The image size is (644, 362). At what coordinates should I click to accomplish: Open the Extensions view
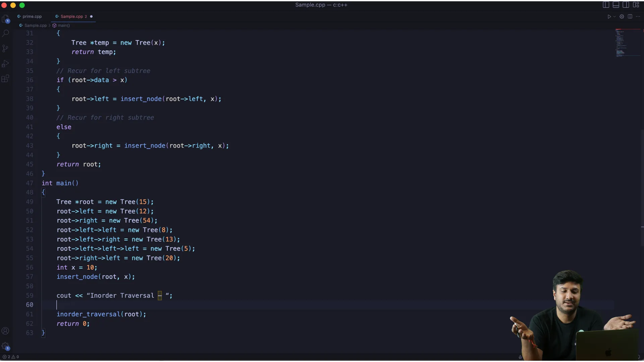coord(5,79)
